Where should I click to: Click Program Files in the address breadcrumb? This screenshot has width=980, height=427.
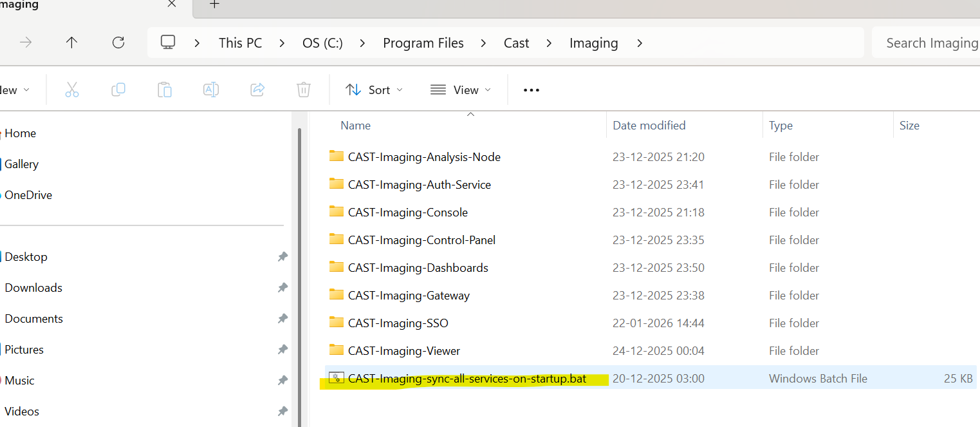pyautogui.click(x=423, y=43)
